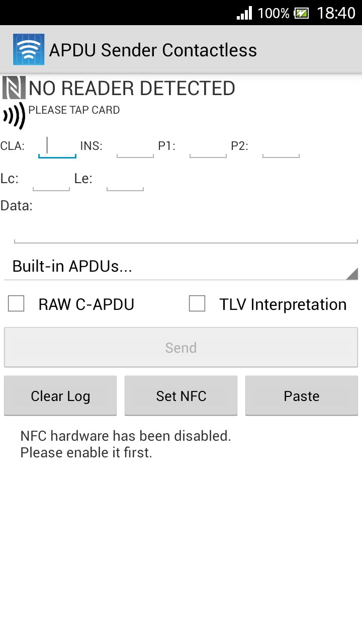Click the Clear Log button

pos(60,396)
